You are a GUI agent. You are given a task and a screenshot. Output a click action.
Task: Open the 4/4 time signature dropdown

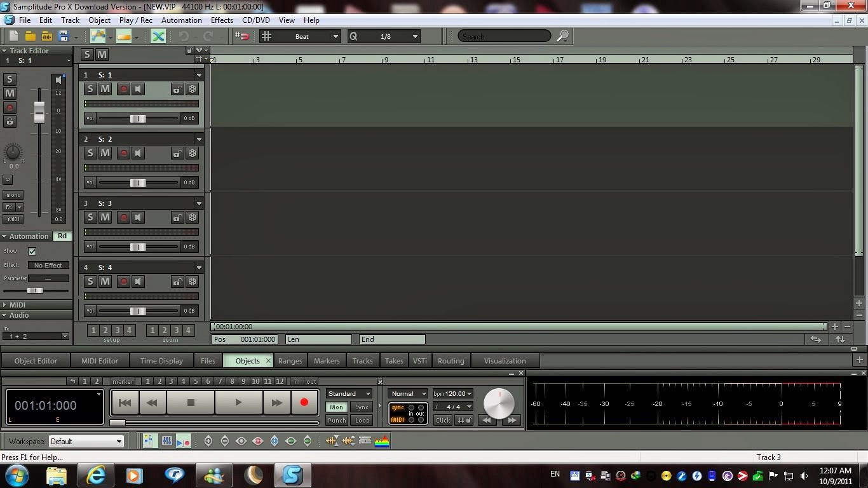coord(453,407)
